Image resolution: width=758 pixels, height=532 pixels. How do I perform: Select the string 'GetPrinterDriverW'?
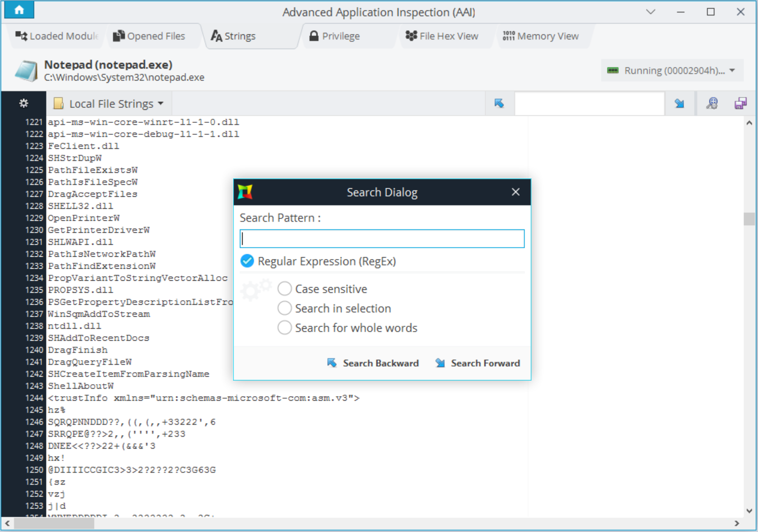pos(98,230)
